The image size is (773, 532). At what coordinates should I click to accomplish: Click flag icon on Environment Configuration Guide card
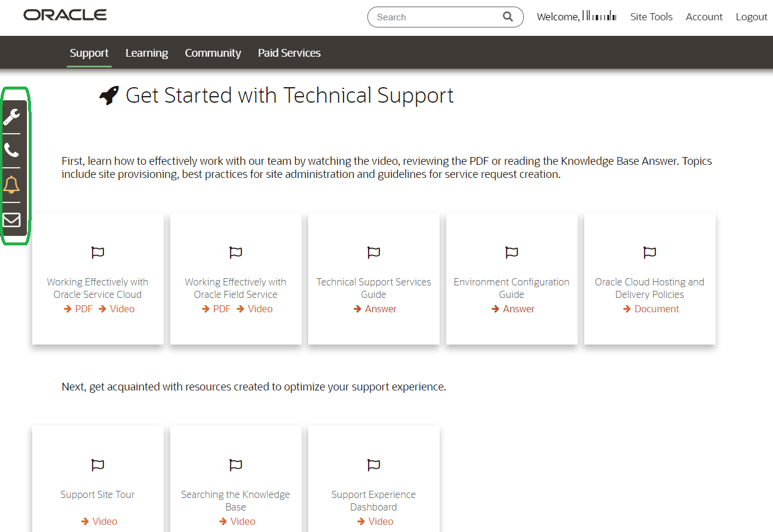[511, 253]
